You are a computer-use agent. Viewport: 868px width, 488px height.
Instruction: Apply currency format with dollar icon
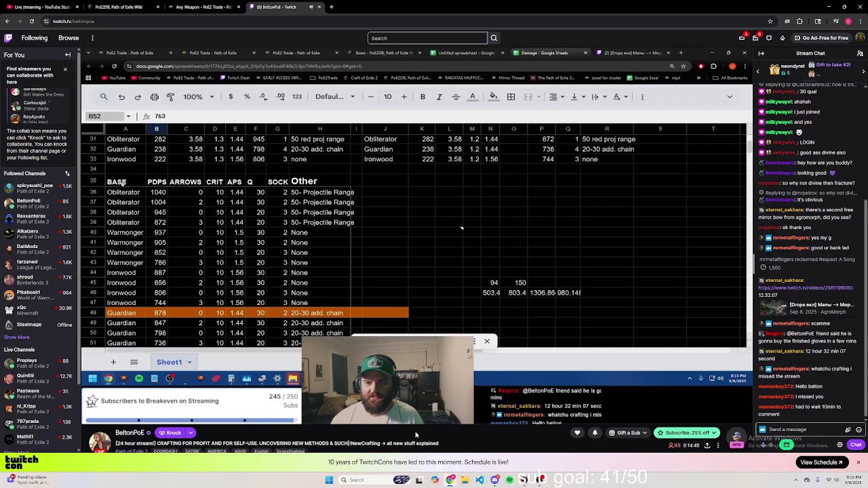coord(231,97)
